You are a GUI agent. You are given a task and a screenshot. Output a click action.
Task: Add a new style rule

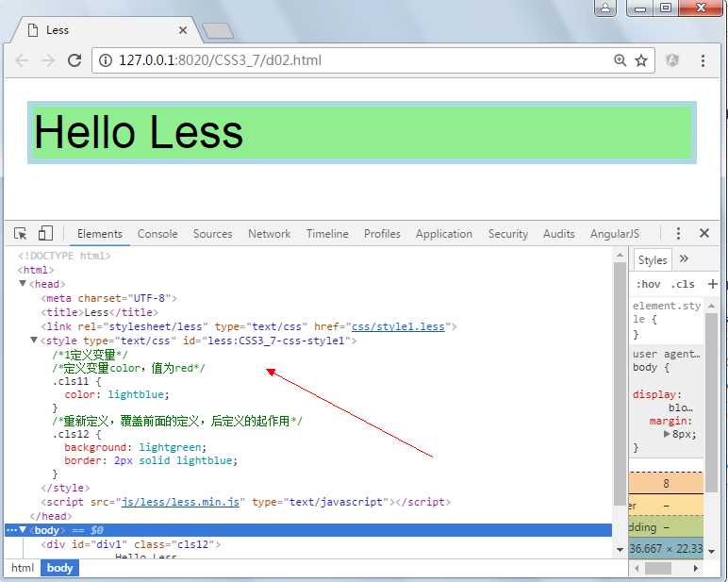pyautogui.click(x=713, y=284)
